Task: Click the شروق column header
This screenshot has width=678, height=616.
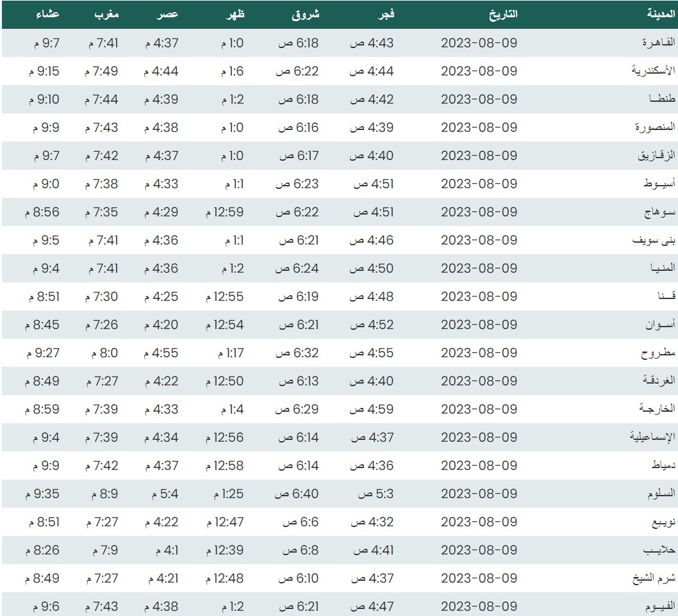Action: click(305, 14)
